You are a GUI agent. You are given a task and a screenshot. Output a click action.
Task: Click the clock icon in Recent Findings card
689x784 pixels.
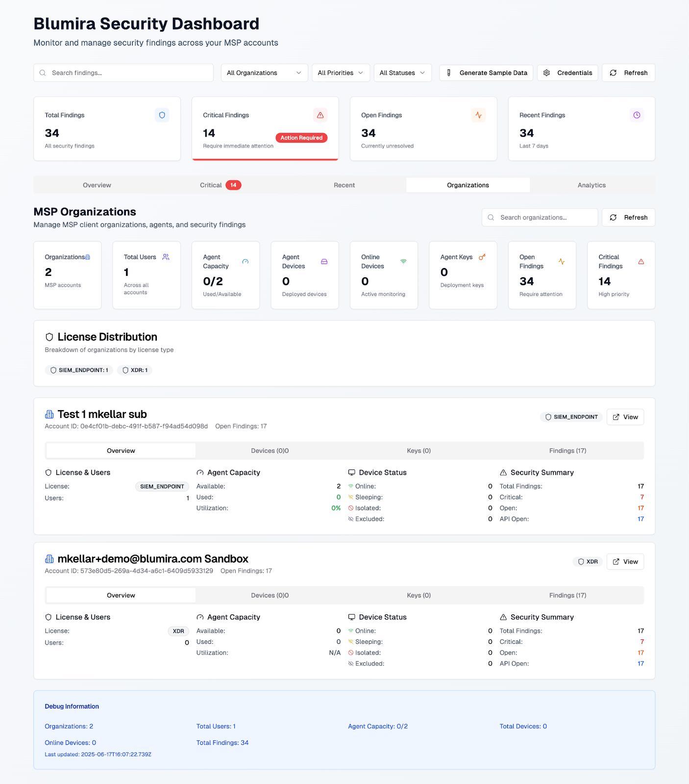pyautogui.click(x=637, y=115)
